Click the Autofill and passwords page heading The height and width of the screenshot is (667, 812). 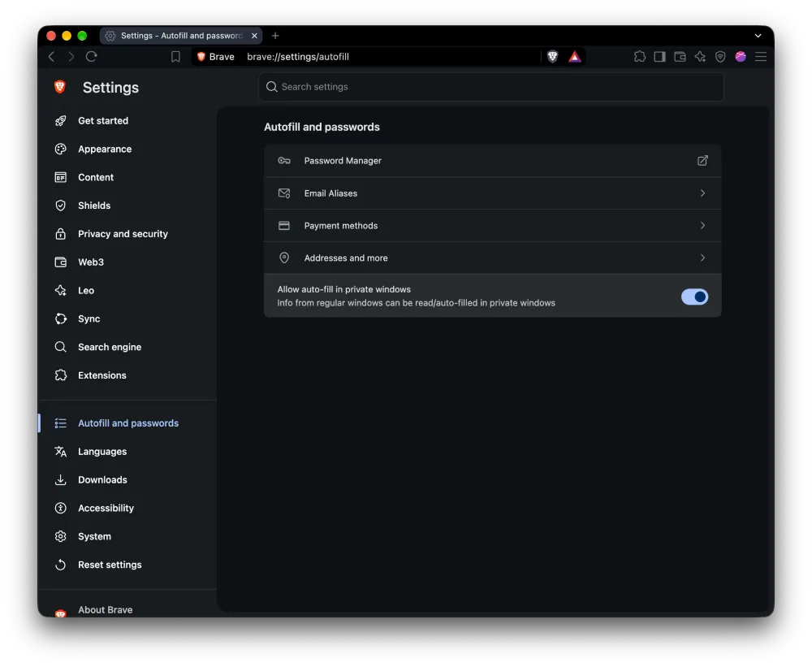322,127
